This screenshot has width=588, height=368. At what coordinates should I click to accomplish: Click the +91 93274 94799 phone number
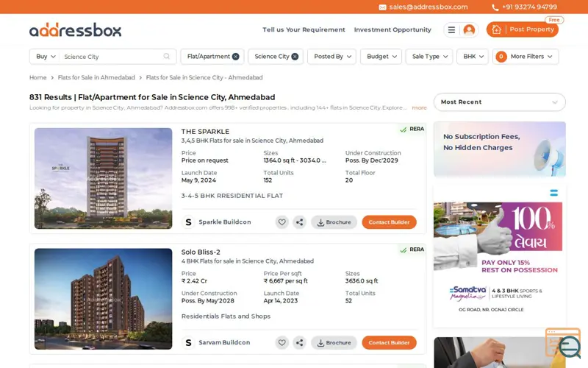529,7
